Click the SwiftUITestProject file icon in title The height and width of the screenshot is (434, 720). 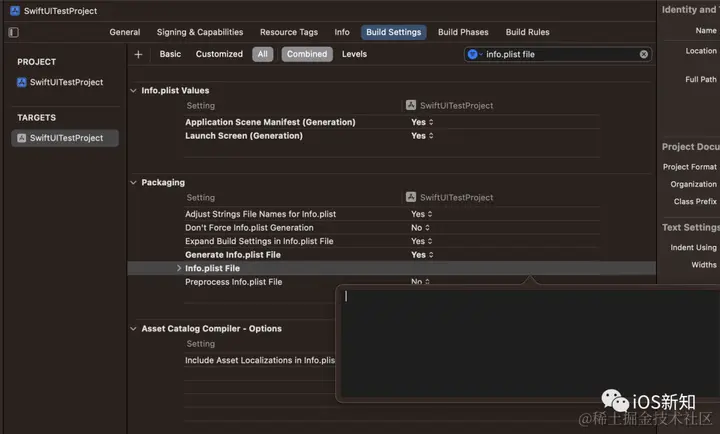point(15,11)
